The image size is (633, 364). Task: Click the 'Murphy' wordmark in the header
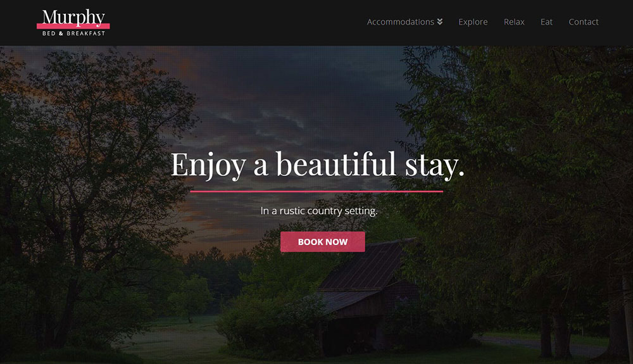[73, 17]
